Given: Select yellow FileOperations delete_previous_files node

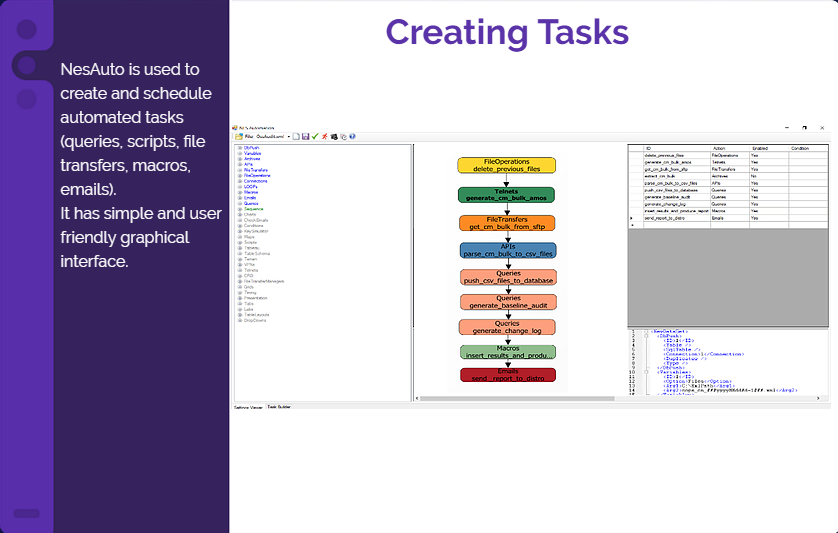Looking at the screenshot, I should coord(507,165).
